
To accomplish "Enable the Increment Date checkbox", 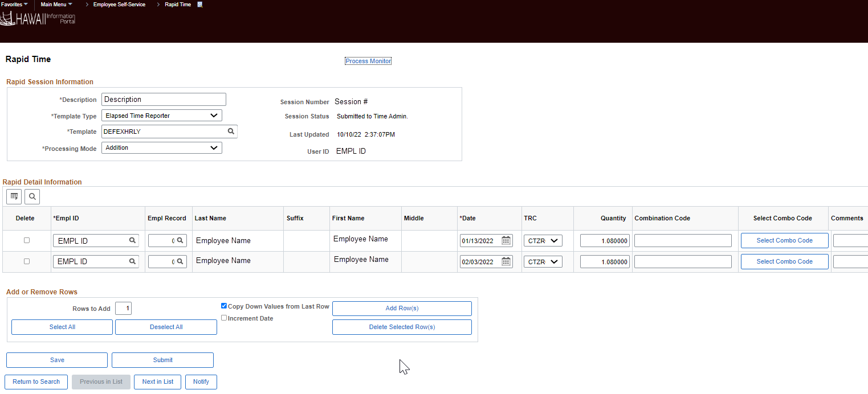I will [224, 318].
